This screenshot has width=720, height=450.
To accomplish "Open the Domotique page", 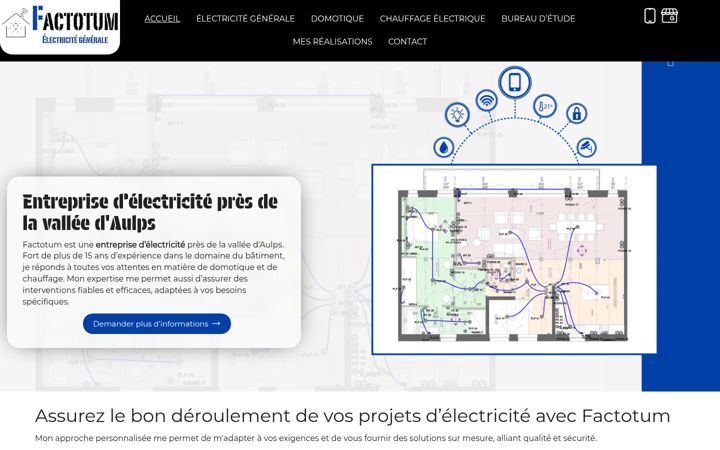I will (337, 19).
